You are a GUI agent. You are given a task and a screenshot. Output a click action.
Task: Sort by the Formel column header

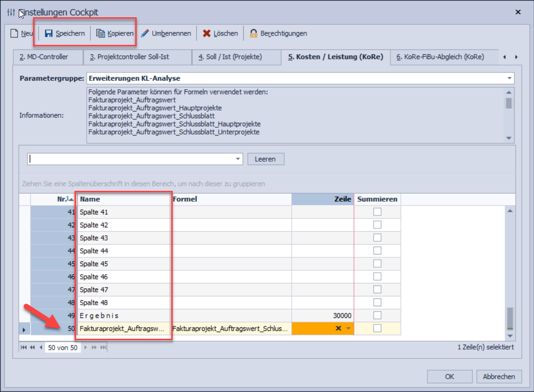[x=231, y=199]
